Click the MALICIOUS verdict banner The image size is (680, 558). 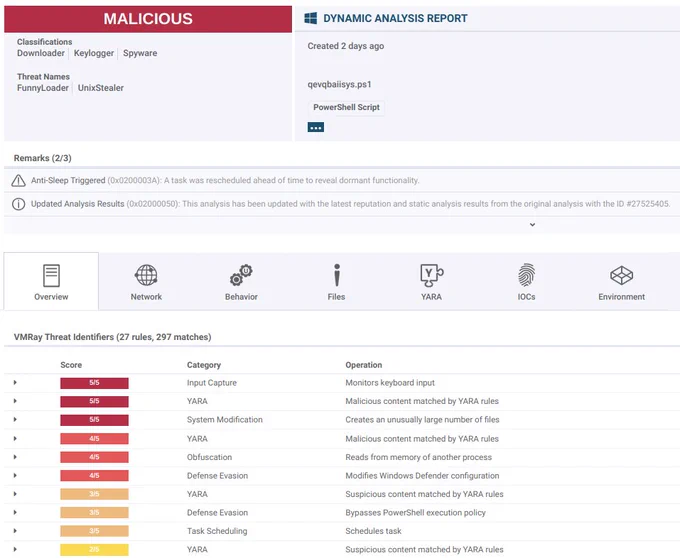(148, 19)
